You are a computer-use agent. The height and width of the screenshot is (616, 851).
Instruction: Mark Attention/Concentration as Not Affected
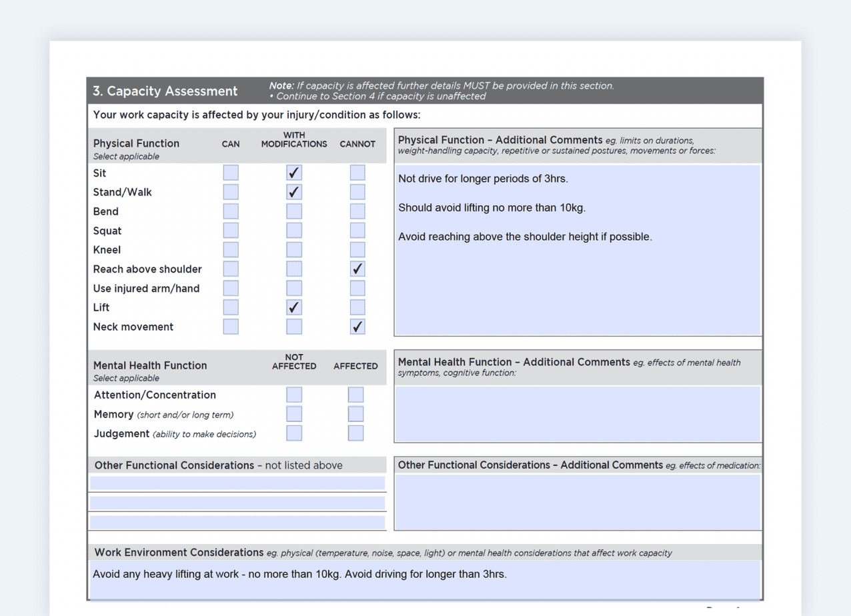tap(293, 394)
